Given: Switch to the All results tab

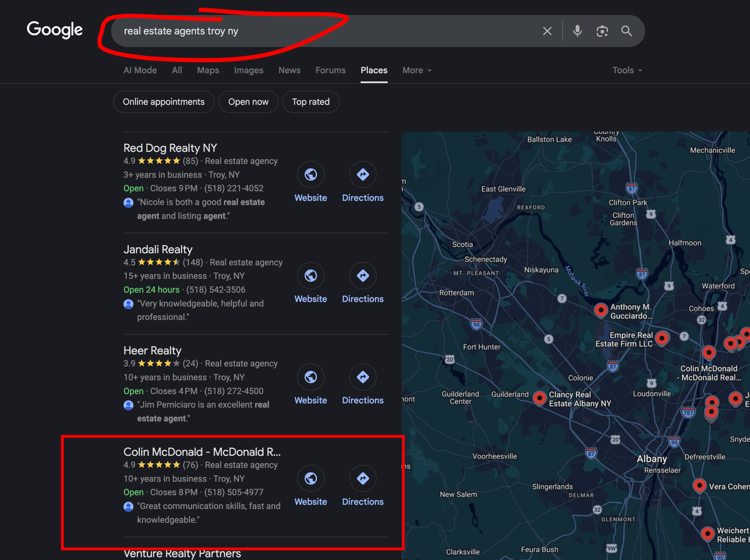Looking at the screenshot, I should [x=177, y=70].
